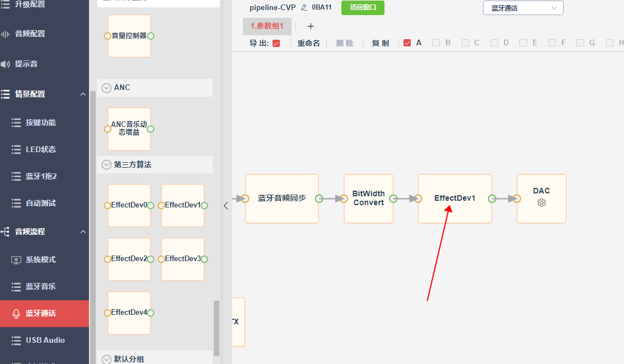Open 蓝牙音乐 in the sidebar menu

(x=40, y=286)
